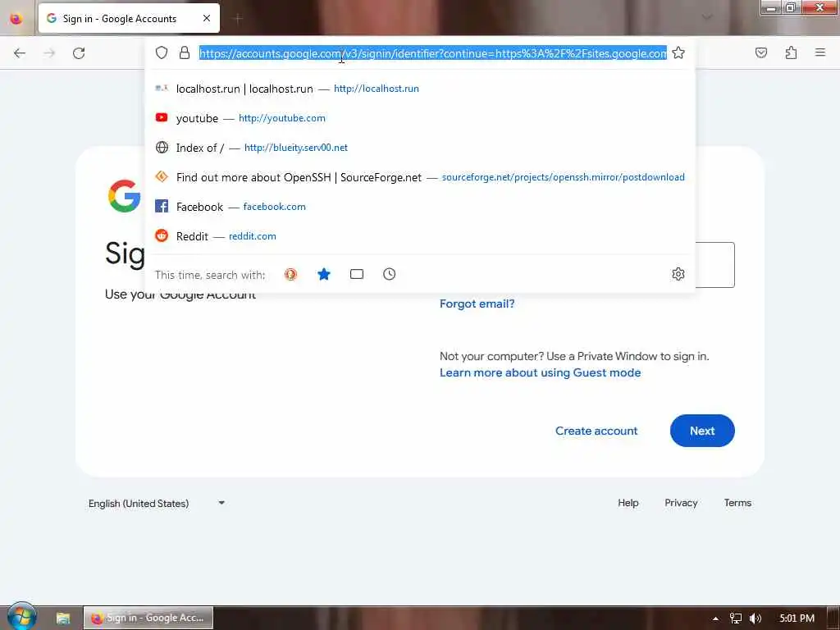This screenshot has height=630, width=840.
Task: Click inside the selected URL address field
Action: [433, 53]
